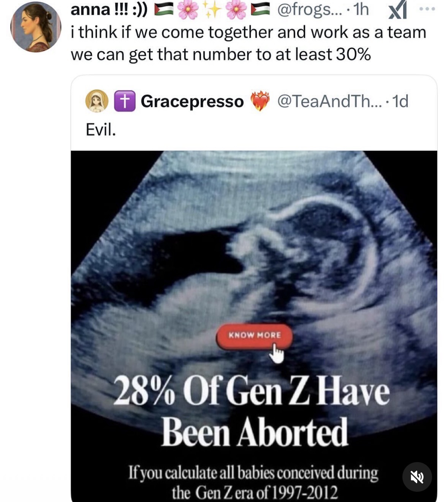This screenshot has width=448, height=502.
Task: Open anna's profile picture
Action: point(36,27)
